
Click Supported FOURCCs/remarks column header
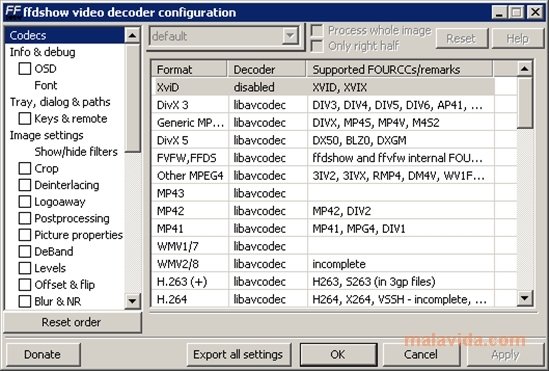400,69
